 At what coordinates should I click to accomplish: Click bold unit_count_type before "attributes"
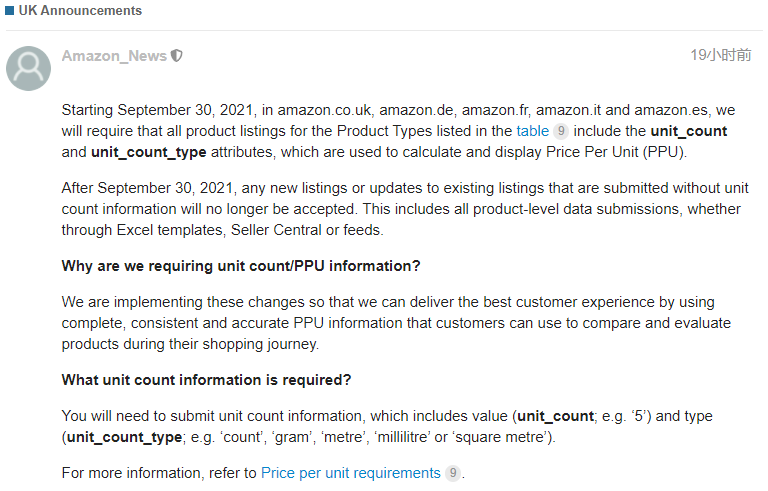[148, 152]
